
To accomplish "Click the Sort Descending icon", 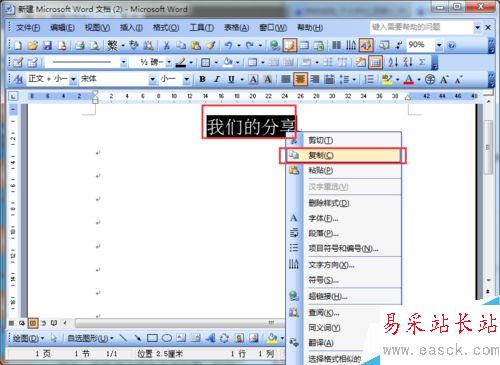I will (x=408, y=62).
